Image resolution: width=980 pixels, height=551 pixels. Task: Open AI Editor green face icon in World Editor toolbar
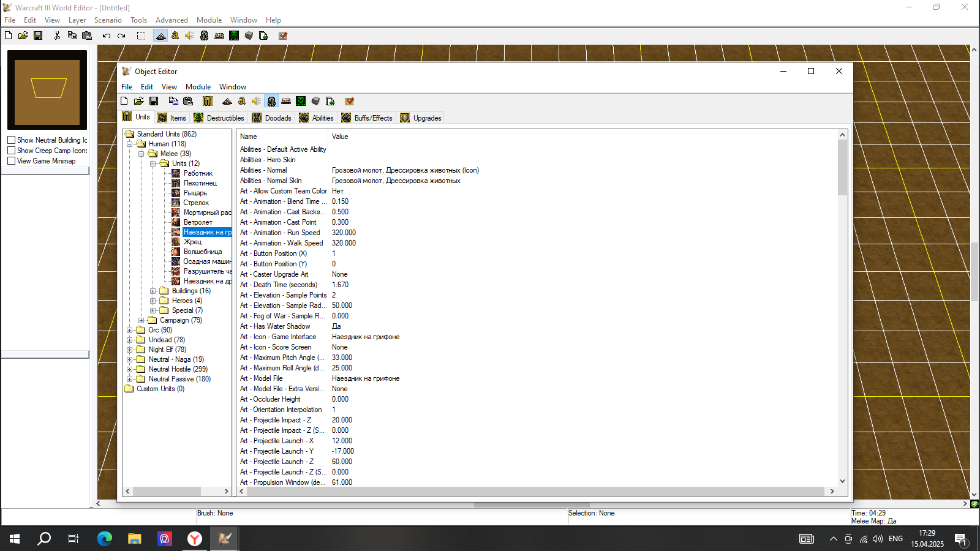point(234,36)
